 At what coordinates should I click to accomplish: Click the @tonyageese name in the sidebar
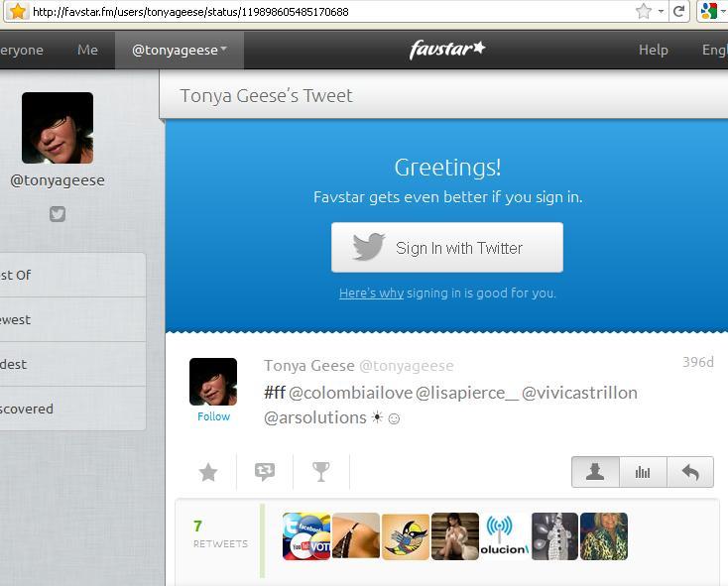tap(58, 180)
